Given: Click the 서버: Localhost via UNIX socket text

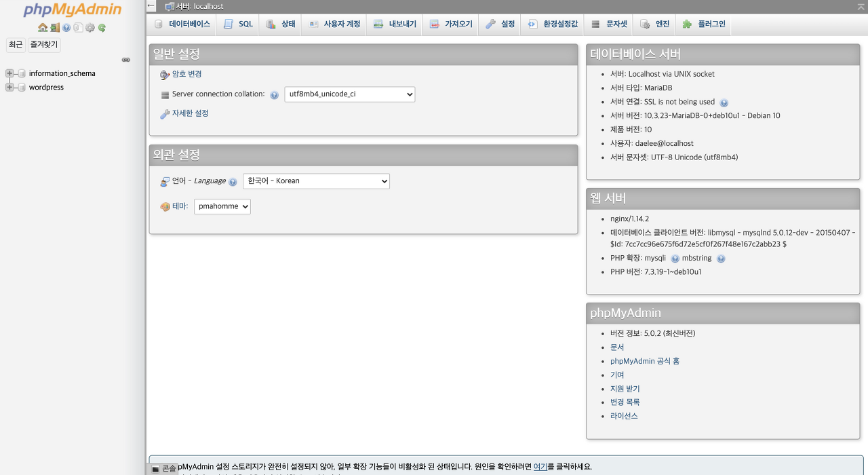Looking at the screenshot, I should 663,75.
